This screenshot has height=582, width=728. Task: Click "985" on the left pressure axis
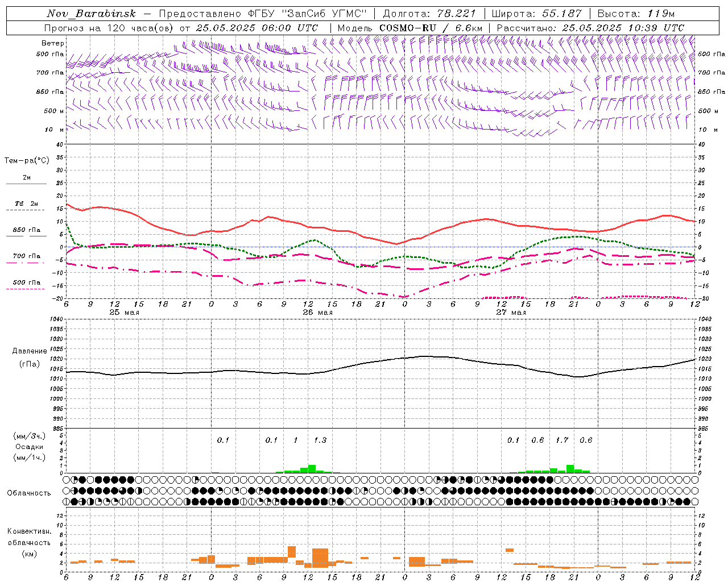point(57,429)
